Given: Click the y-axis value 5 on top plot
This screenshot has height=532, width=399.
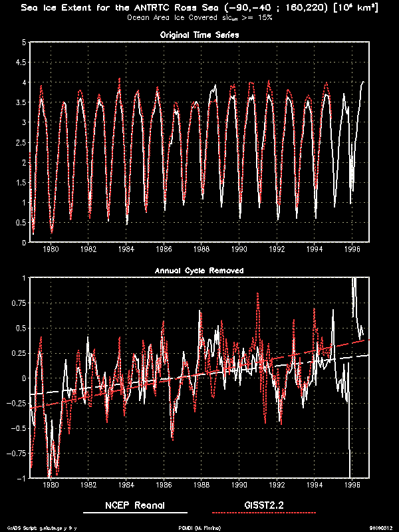Looking at the screenshot, I should pyautogui.click(x=23, y=43).
